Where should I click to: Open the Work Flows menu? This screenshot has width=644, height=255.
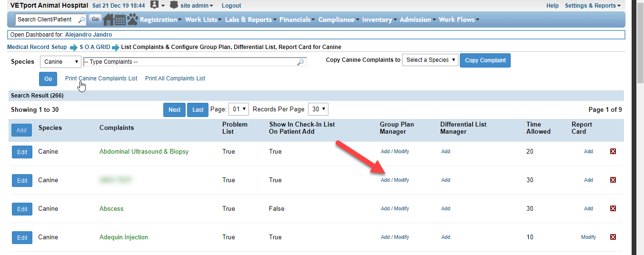click(x=459, y=20)
